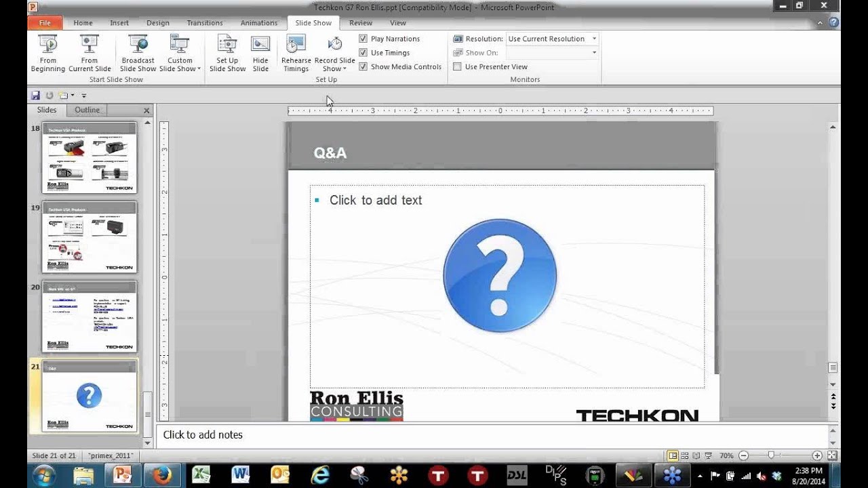Go to previous slide using the double up arrow
The height and width of the screenshot is (488, 868).
tap(833, 396)
